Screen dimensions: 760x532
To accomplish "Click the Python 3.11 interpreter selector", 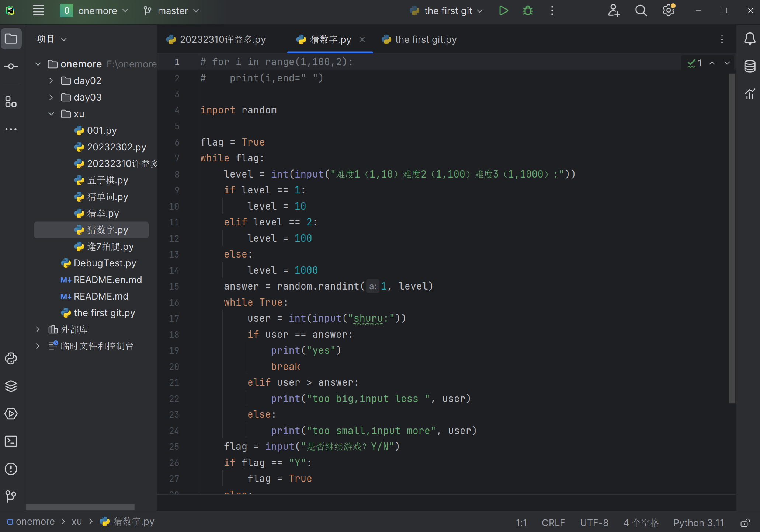I will (698, 523).
